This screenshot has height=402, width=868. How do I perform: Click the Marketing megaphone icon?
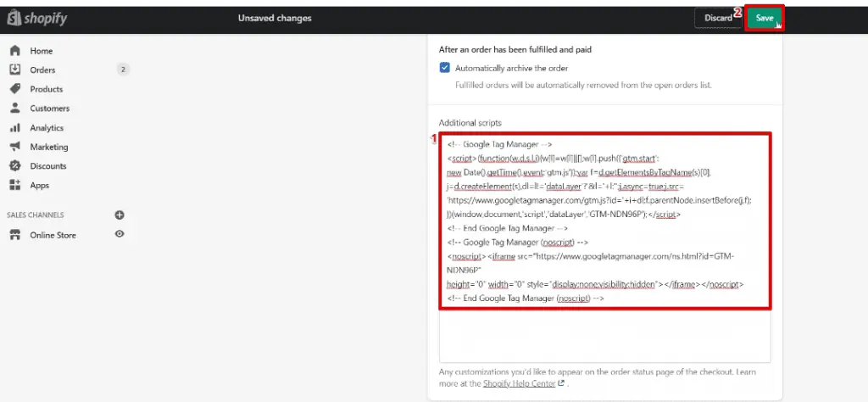pyautogui.click(x=15, y=147)
